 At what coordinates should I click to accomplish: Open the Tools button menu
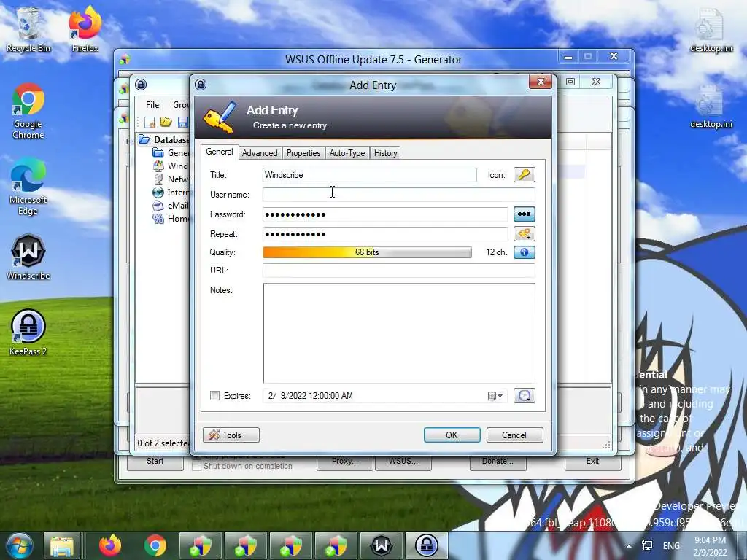click(x=231, y=435)
